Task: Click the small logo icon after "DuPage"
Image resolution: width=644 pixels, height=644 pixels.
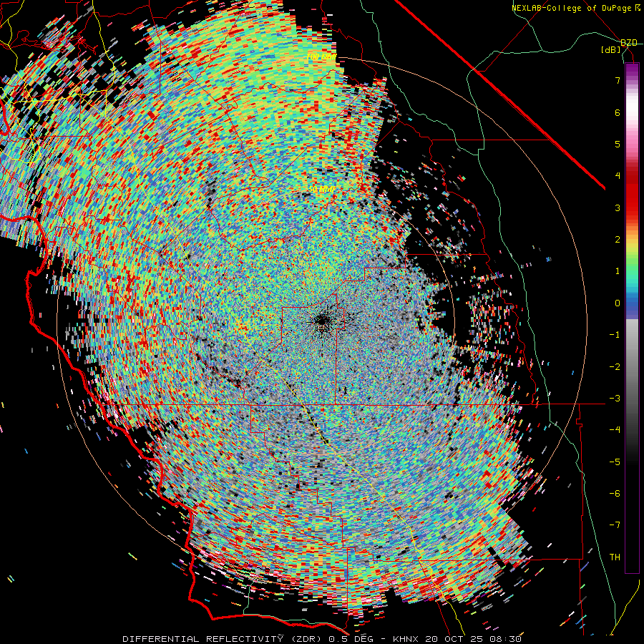Action: point(637,8)
